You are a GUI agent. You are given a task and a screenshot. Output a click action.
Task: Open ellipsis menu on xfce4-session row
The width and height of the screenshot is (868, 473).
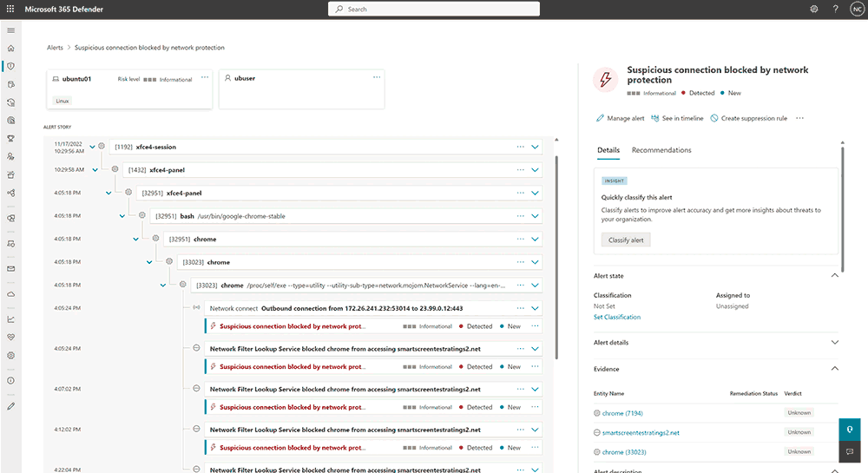(x=520, y=147)
